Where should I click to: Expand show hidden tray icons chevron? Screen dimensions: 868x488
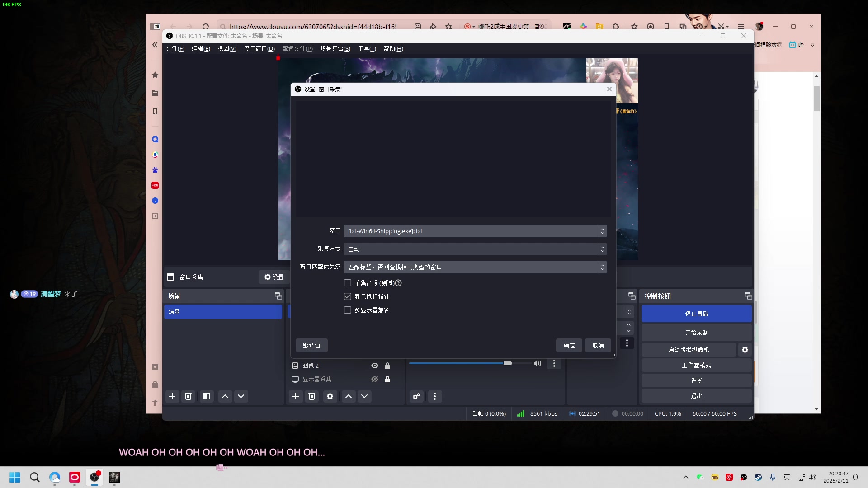686,477
